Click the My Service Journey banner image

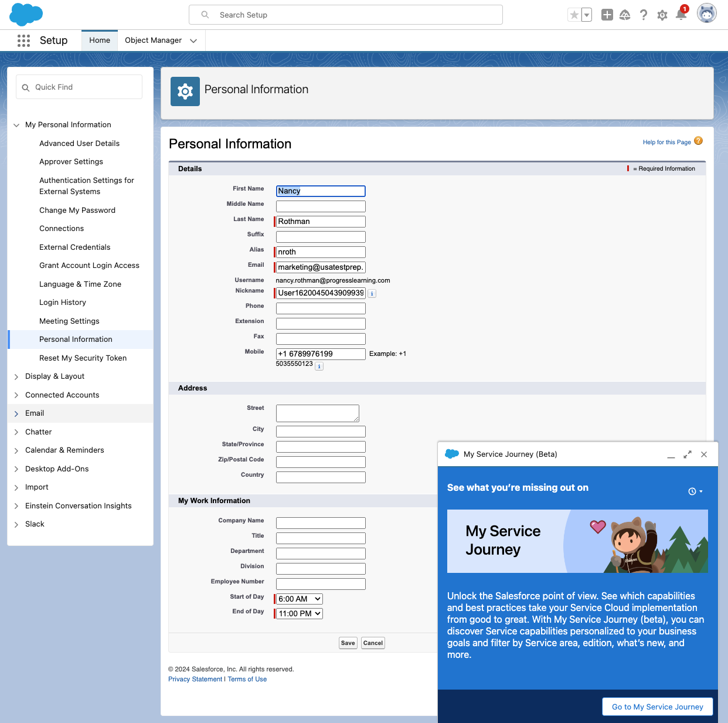pos(577,541)
